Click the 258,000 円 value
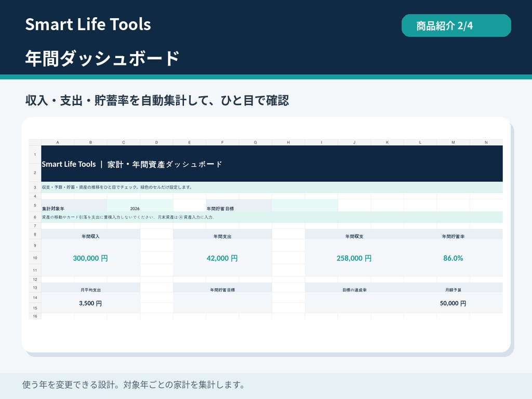This screenshot has height=399, width=532. coord(354,258)
